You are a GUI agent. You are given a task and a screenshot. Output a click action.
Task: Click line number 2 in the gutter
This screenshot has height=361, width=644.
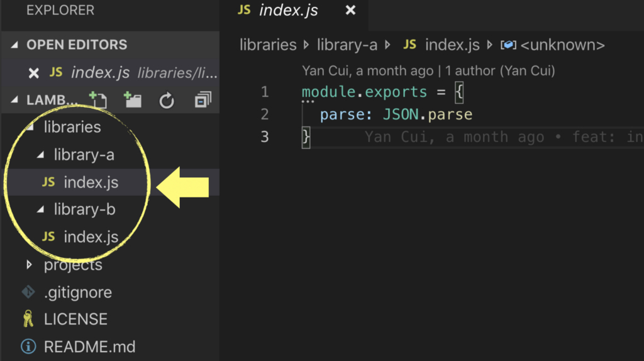(x=264, y=114)
